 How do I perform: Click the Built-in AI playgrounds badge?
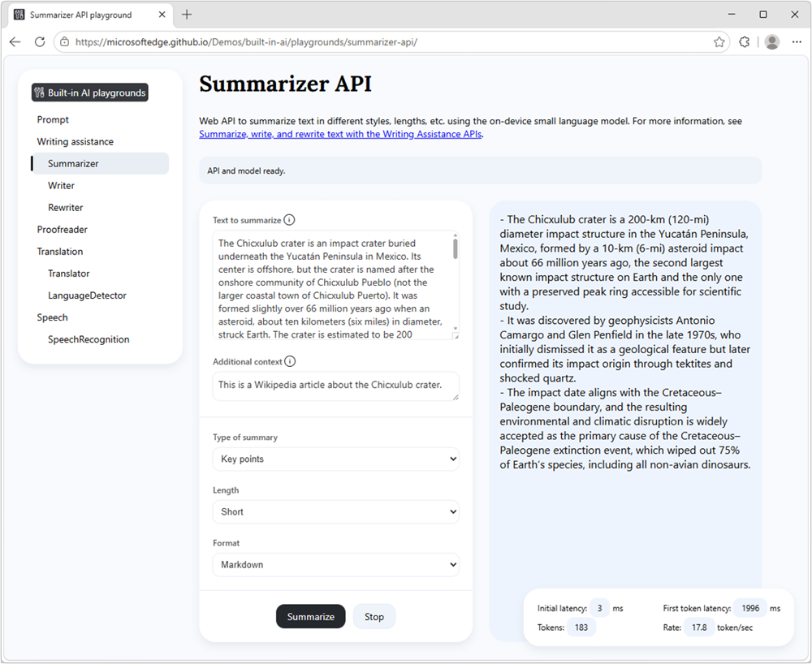(89, 93)
